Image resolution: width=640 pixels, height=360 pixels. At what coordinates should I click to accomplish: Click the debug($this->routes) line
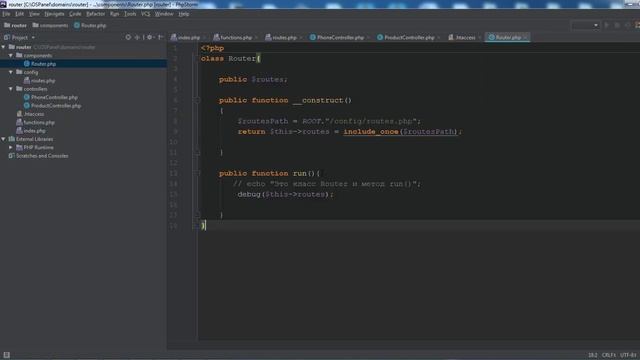(x=285, y=194)
